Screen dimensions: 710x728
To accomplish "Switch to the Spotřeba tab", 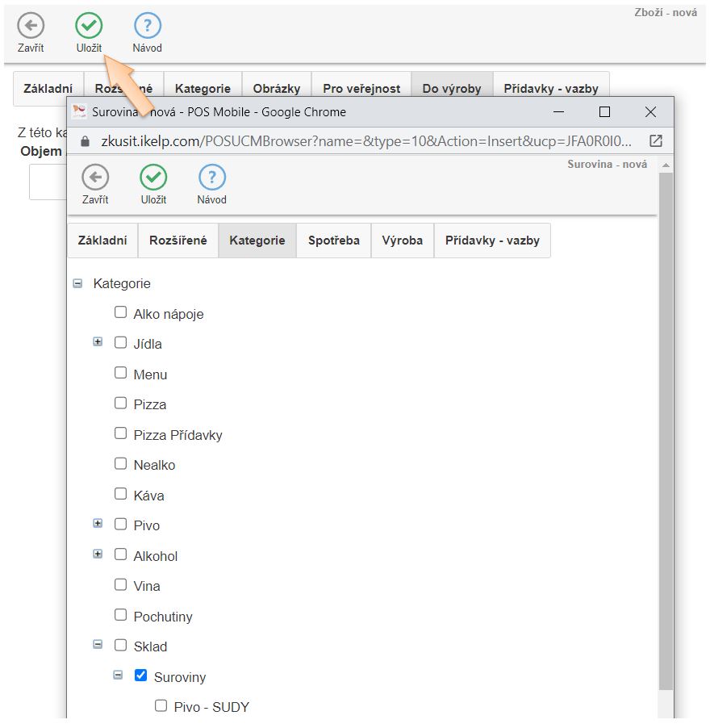I will (333, 241).
